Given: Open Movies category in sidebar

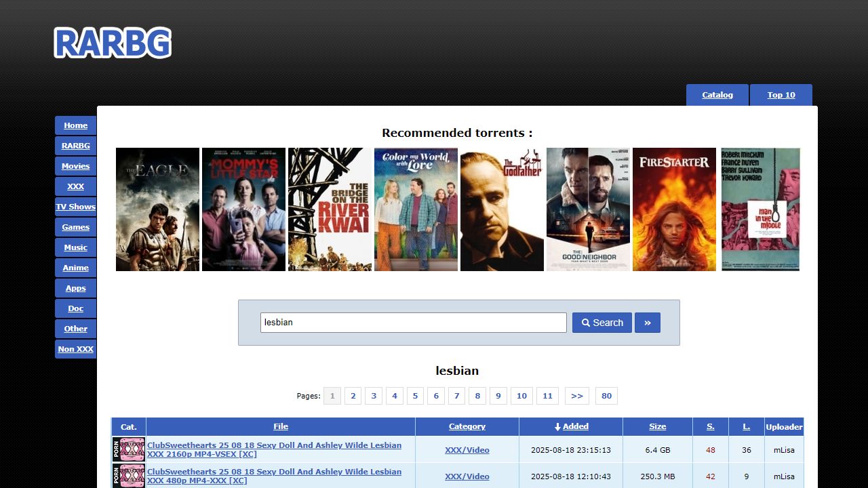Looking at the screenshot, I should pyautogui.click(x=76, y=166).
